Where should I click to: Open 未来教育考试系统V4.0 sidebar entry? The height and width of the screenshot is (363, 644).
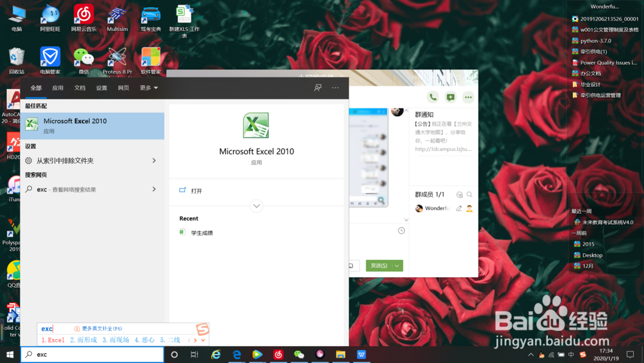(x=604, y=222)
